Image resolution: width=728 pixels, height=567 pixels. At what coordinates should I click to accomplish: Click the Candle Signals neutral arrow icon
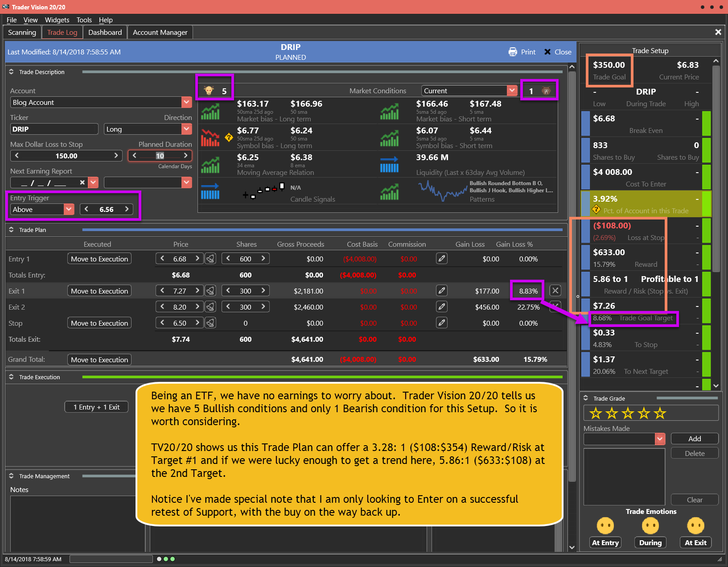(x=210, y=191)
